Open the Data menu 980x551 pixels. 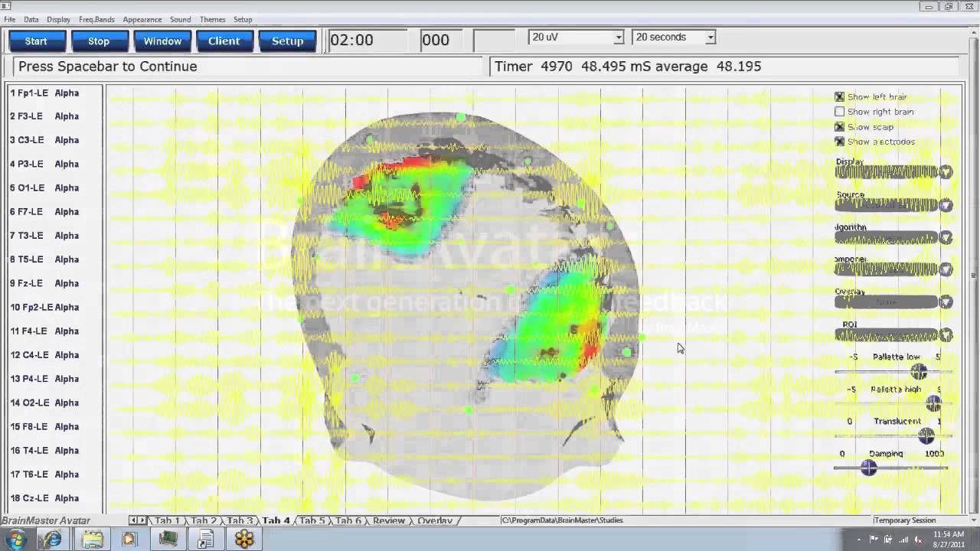click(31, 19)
